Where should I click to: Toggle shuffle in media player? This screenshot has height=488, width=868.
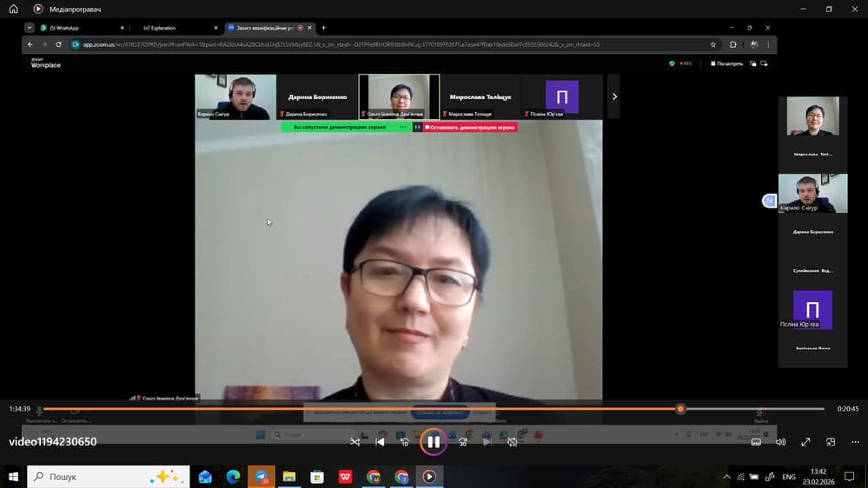(354, 442)
